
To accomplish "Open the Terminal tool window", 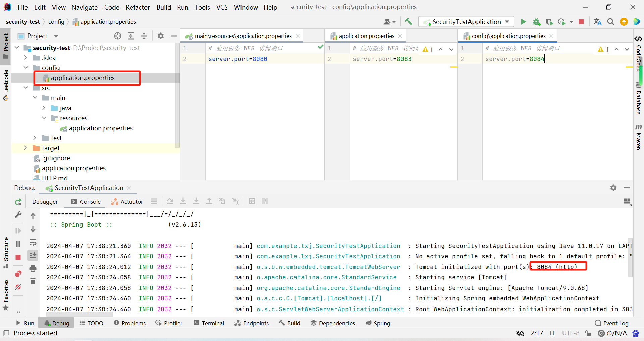I will point(209,323).
